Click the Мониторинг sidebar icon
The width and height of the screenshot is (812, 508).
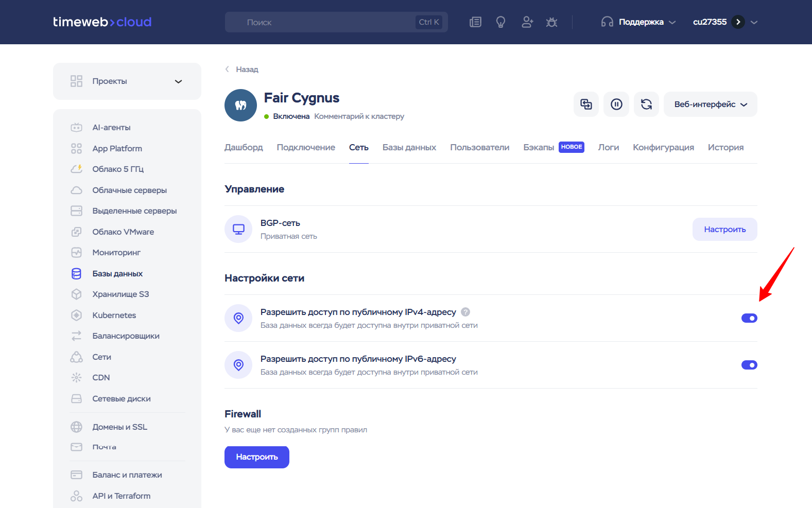(x=76, y=253)
